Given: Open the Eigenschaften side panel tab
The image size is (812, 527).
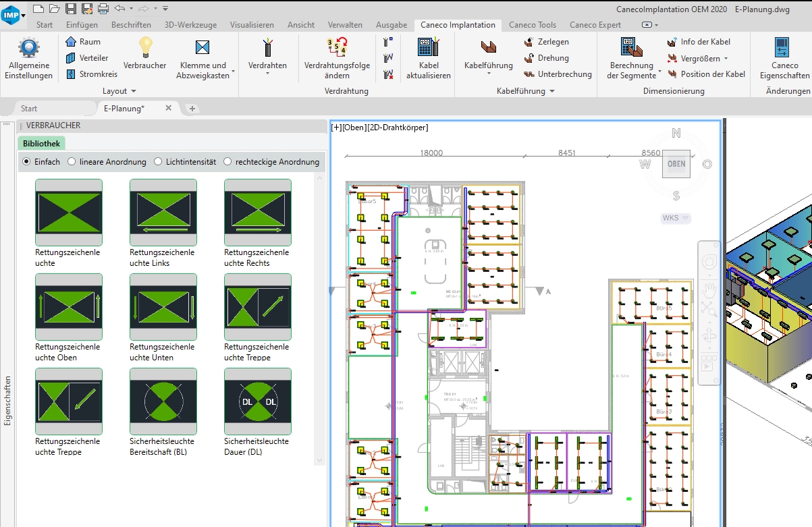Looking at the screenshot, I should [x=7, y=400].
